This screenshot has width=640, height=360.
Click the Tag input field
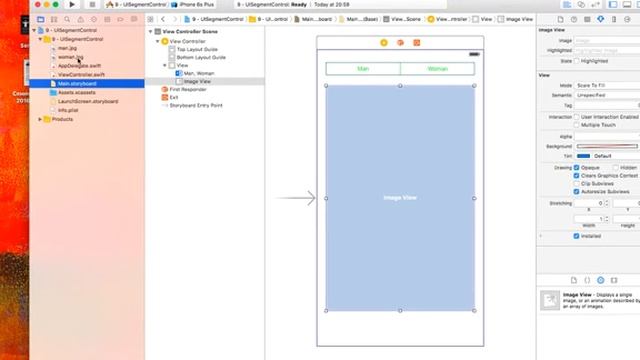[607, 105]
